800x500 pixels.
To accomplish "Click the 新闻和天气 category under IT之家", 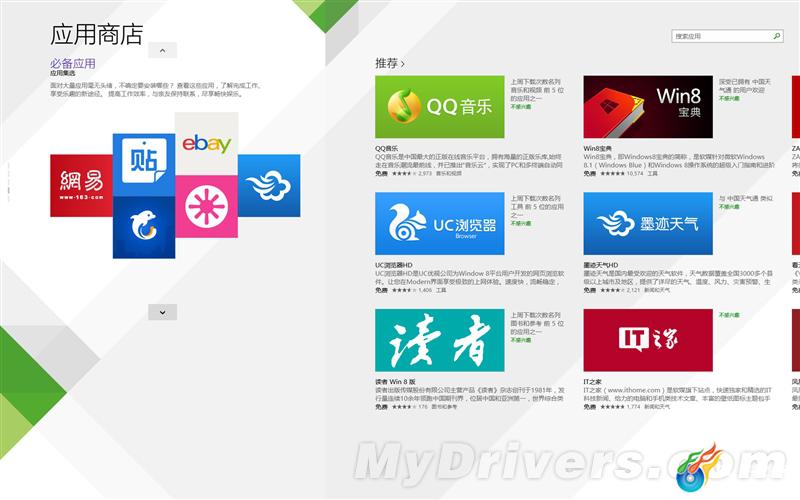I will coord(657,407).
